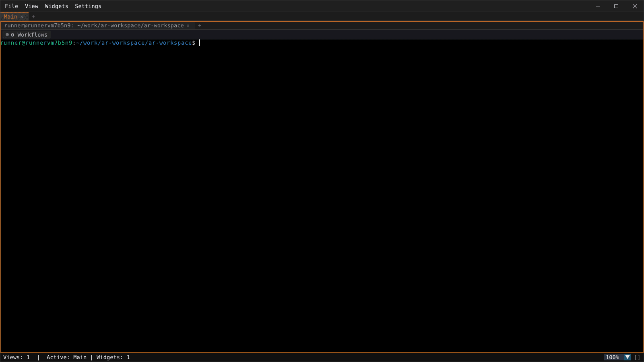
Task: Click the 'Views: 1' status text
Action: tap(17, 357)
